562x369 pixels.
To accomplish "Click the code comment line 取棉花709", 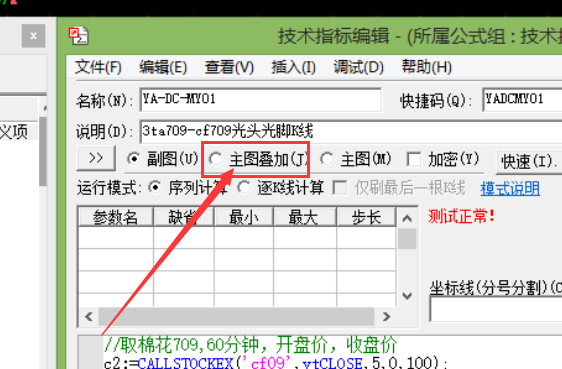I will click(250, 345).
